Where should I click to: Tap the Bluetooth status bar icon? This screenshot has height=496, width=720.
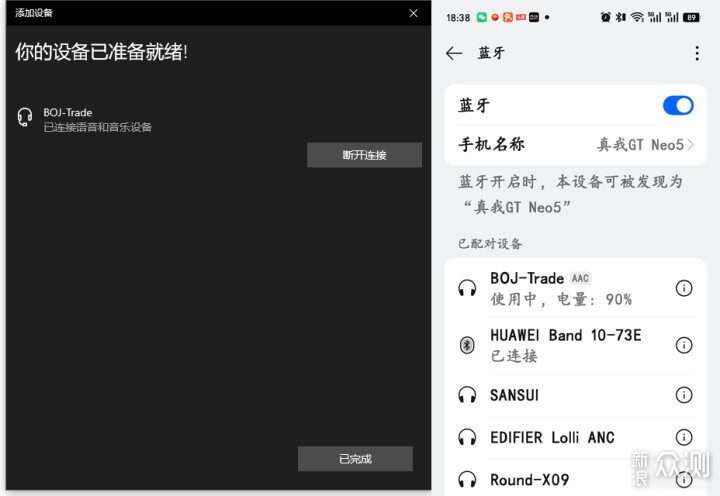620,17
